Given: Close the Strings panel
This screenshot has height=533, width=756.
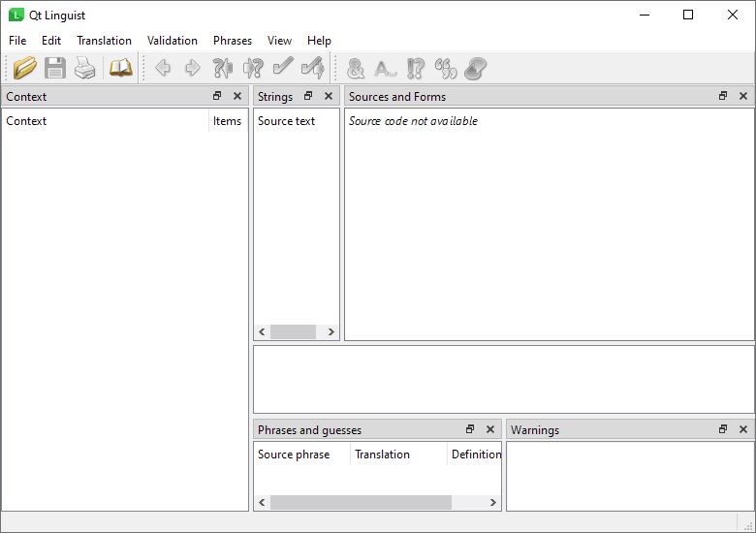Looking at the screenshot, I should pos(329,96).
